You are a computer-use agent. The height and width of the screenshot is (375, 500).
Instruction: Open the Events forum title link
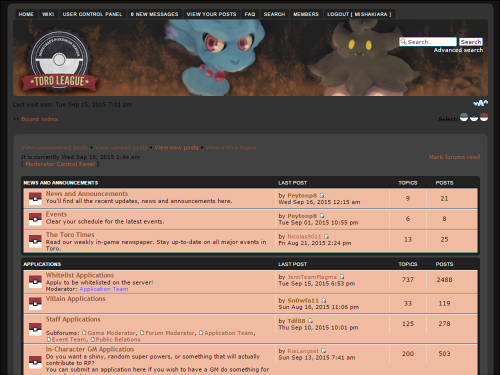(x=56, y=214)
